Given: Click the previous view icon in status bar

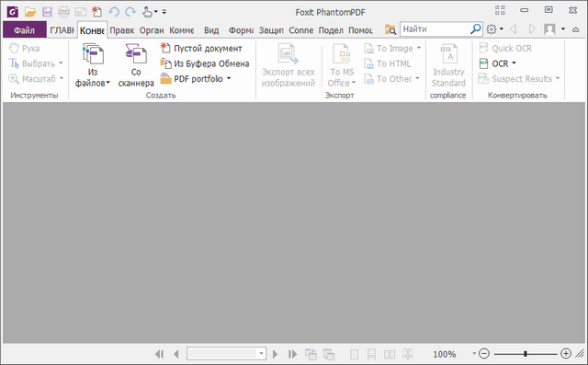Looking at the screenshot, I should click(x=311, y=354).
